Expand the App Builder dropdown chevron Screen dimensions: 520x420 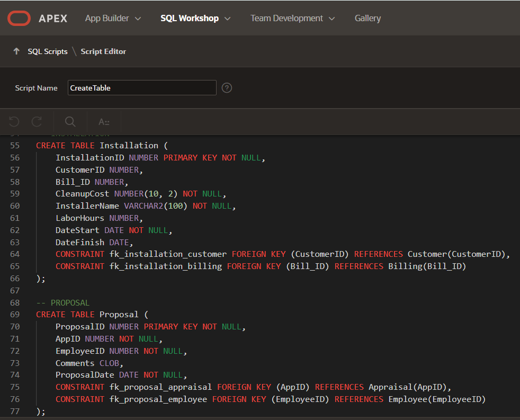[x=138, y=19]
